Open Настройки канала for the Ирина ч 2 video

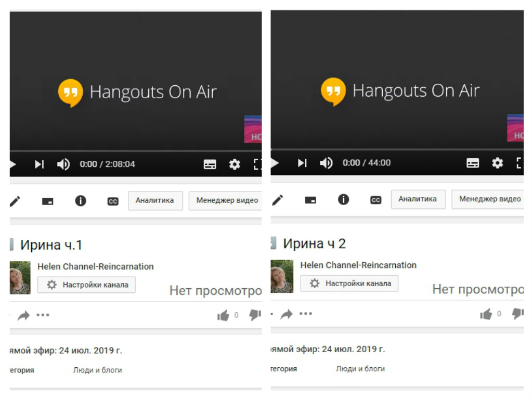pos(349,284)
